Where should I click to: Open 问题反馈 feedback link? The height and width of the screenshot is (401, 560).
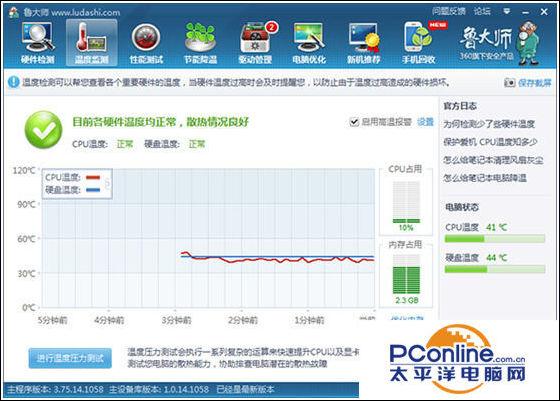point(449,11)
